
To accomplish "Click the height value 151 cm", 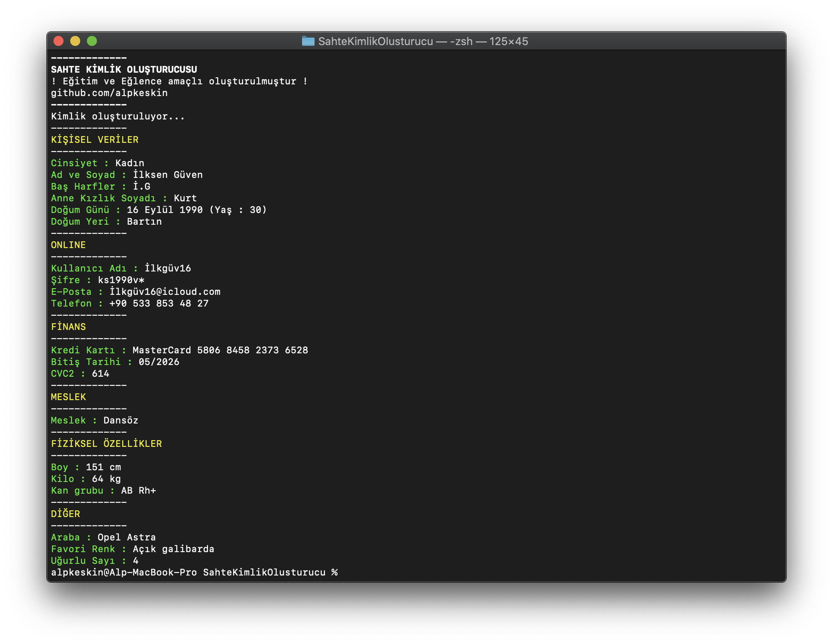I will point(104,467).
